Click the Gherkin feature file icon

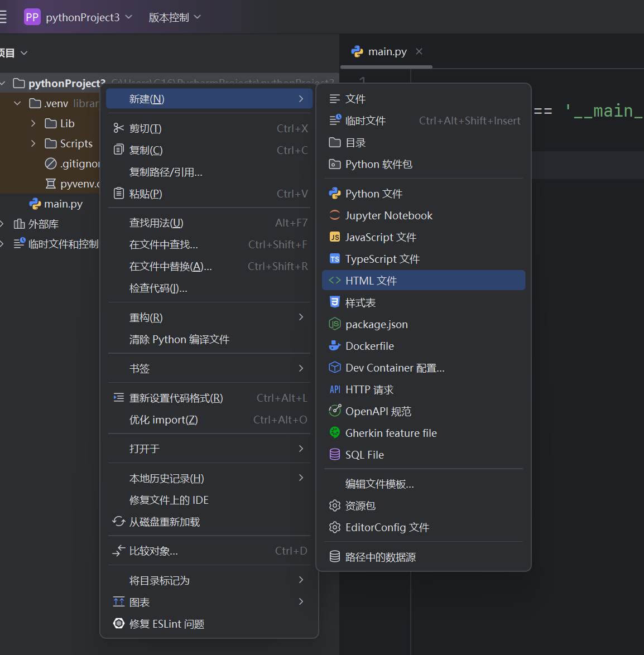335,433
